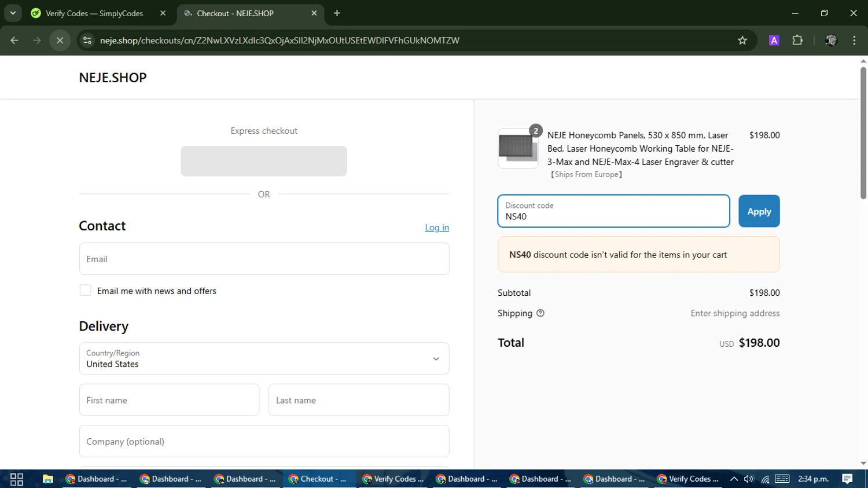Focus the Email input field

264,259
